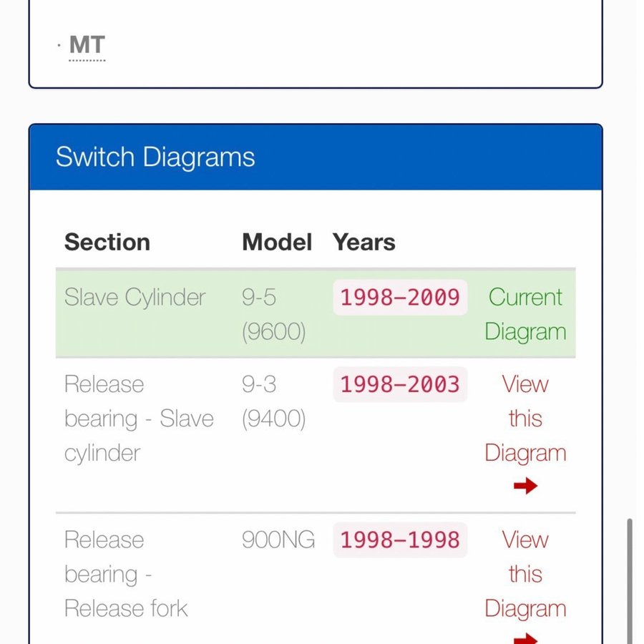Click the Years column header
The width and height of the screenshot is (644, 644).
click(x=364, y=242)
